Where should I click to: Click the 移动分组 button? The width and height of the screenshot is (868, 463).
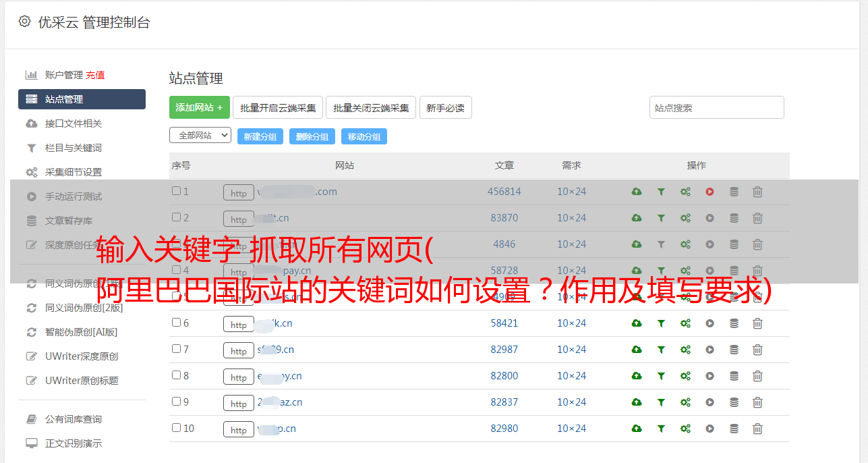point(364,136)
